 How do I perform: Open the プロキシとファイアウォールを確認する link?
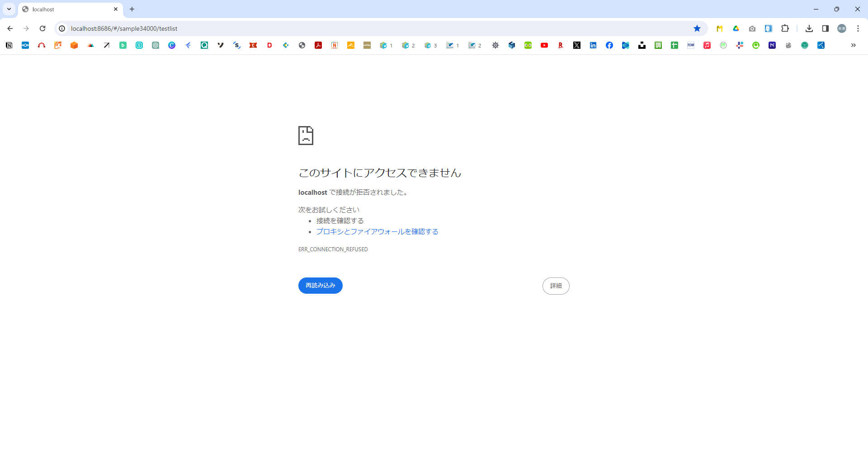coord(377,231)
